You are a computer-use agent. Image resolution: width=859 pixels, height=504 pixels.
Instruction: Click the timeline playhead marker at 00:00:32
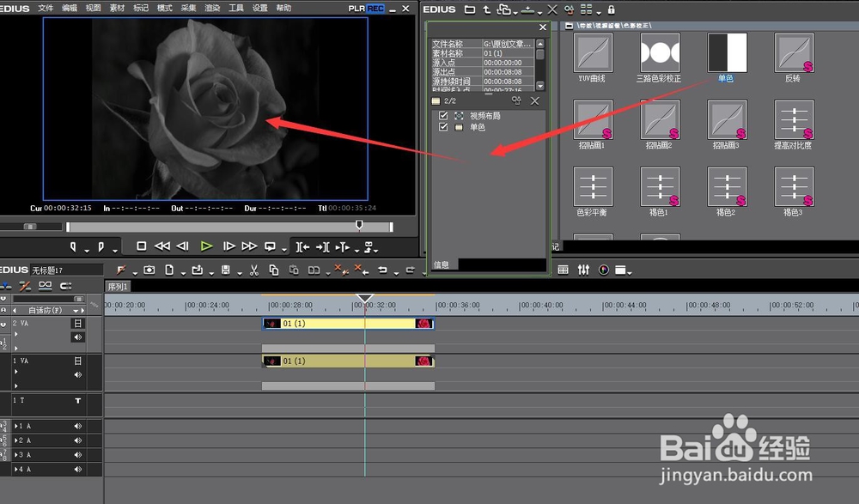(365, 299)
